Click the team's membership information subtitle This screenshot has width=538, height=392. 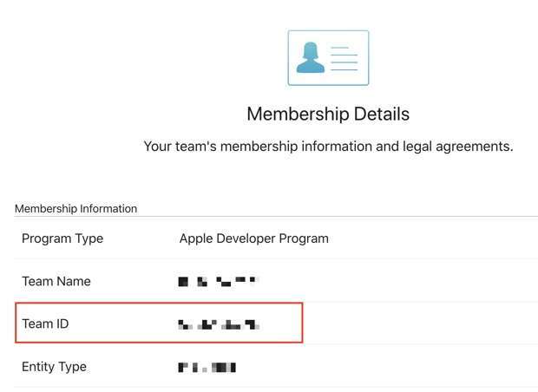pyautogui.click(x=328, y=147)
